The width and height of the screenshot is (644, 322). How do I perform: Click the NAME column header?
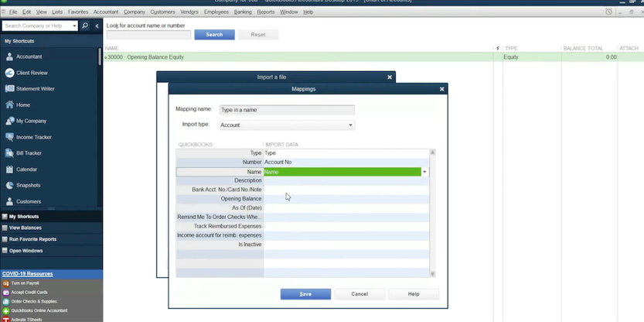click(111, 48)
